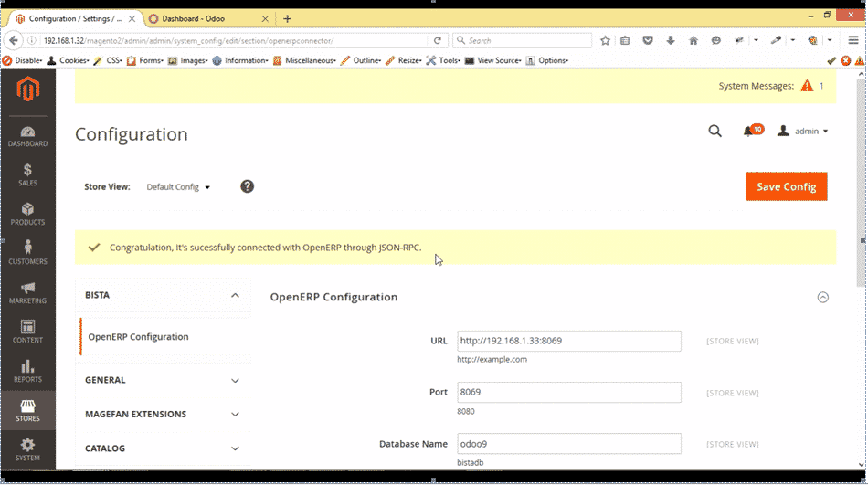Open the Sales sidebar menu
Image resolution: width=868 pixels, height=485 pixels.
pos(27,175)
